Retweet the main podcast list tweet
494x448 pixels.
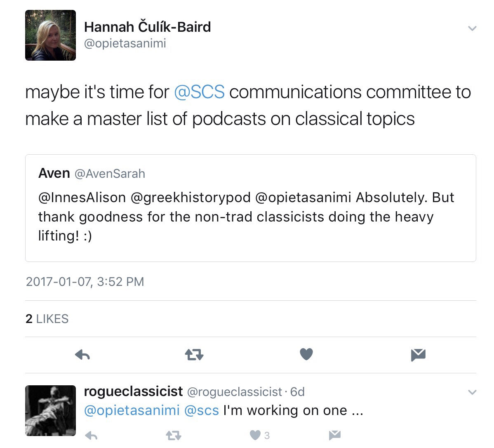194,354
